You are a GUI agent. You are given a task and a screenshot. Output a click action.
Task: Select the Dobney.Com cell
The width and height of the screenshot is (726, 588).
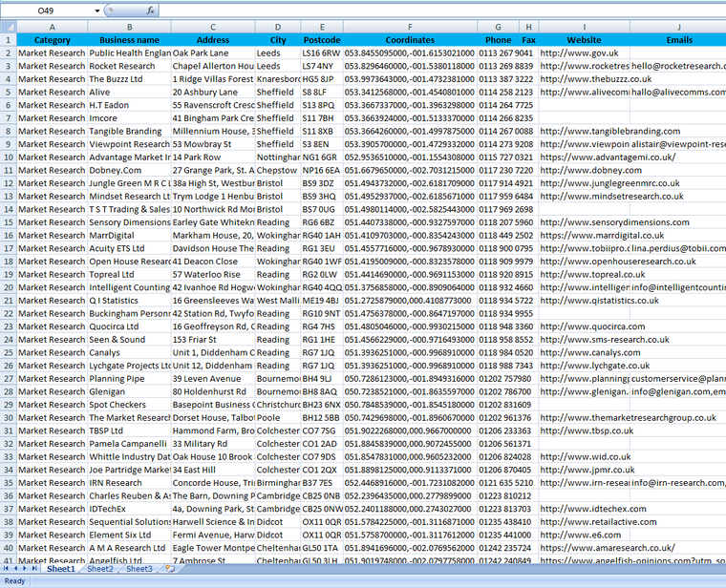coord(129,170)
